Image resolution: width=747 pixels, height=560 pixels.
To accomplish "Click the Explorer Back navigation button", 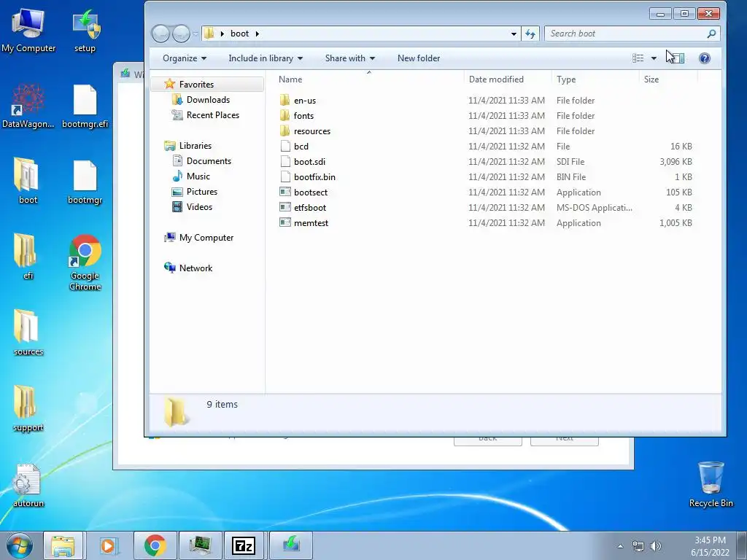I will [x=161, y=34].
